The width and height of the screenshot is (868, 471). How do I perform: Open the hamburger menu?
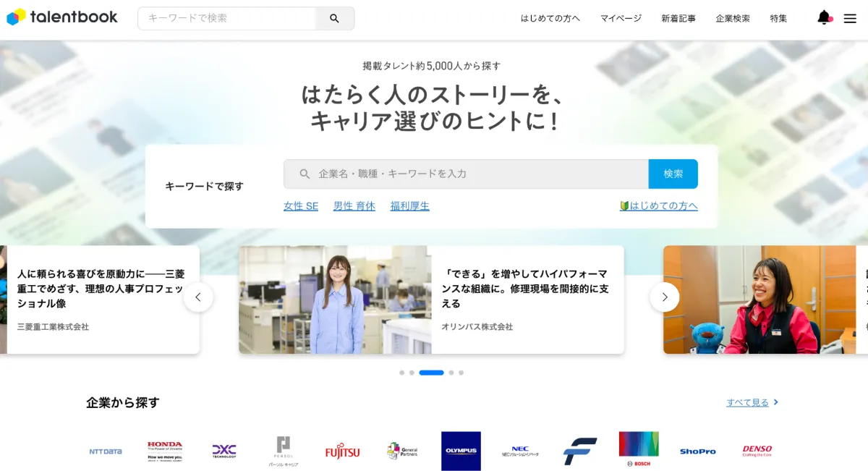850,19
